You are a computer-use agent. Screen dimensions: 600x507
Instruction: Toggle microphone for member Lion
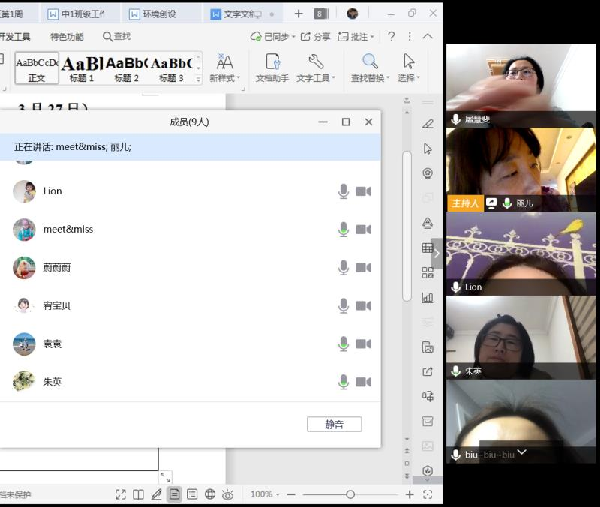[x=343, y=191]
